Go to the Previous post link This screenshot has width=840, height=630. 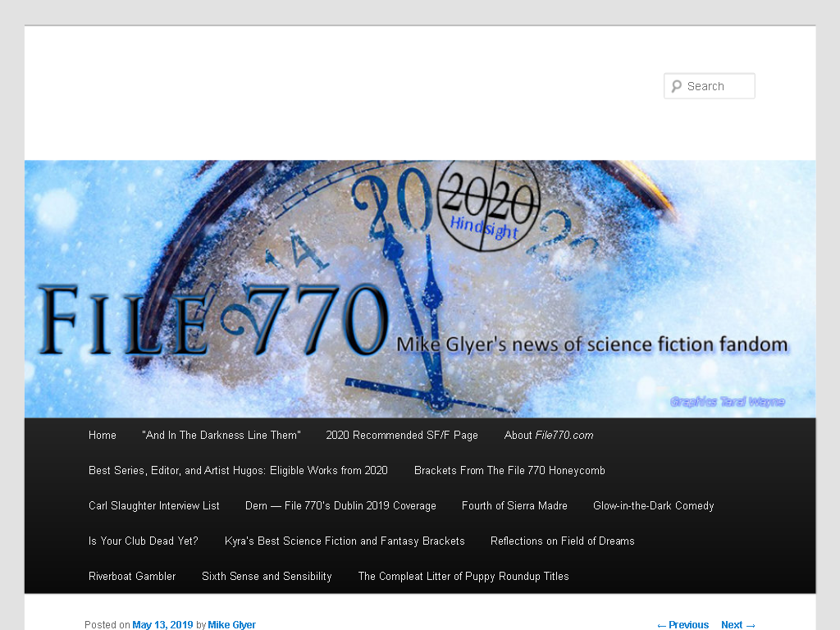683,624
